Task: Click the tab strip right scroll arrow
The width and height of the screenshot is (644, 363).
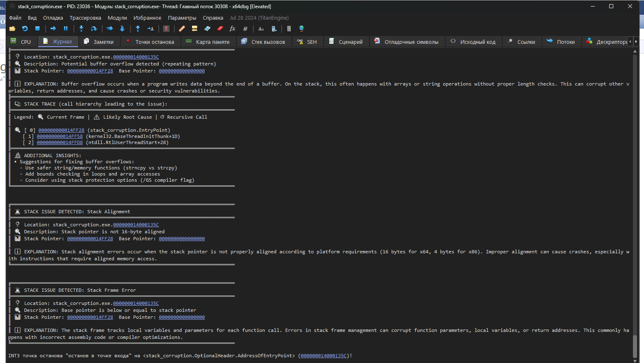Action: (636, 41)
